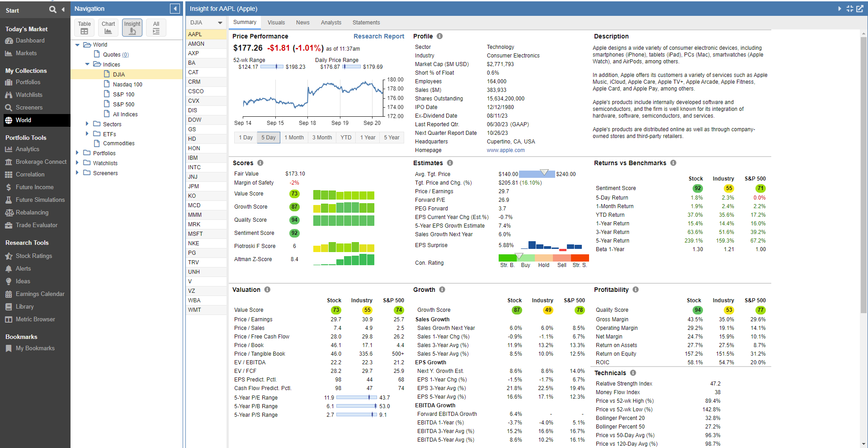Switch to the Analysts tab
The image size is (868, 448).
[x=331, y=23]
